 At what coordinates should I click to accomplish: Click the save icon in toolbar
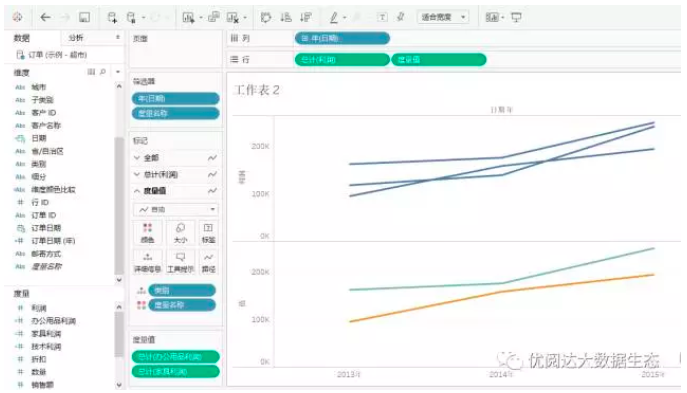(x=84, y=17)
